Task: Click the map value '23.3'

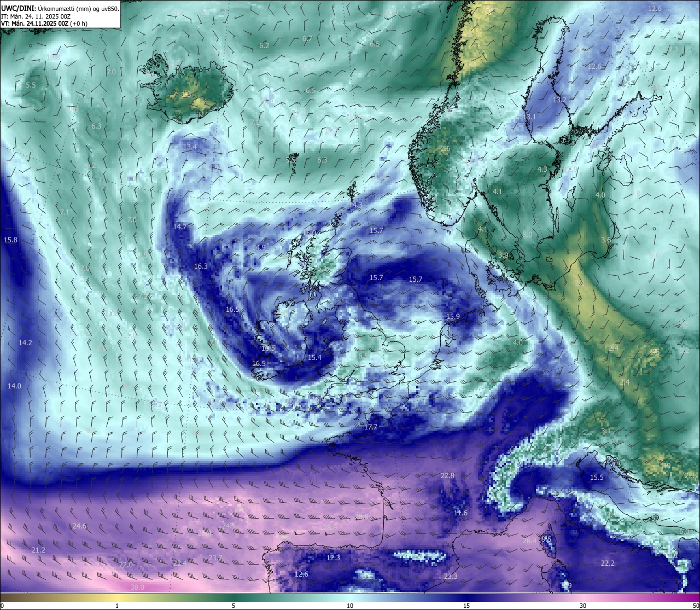Action: [x=451, y=577]
